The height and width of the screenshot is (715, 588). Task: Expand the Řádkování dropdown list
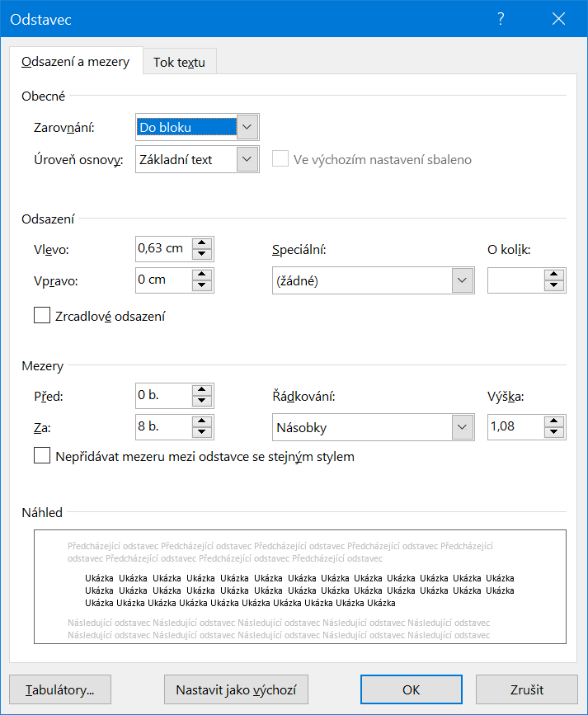[463, 427]
